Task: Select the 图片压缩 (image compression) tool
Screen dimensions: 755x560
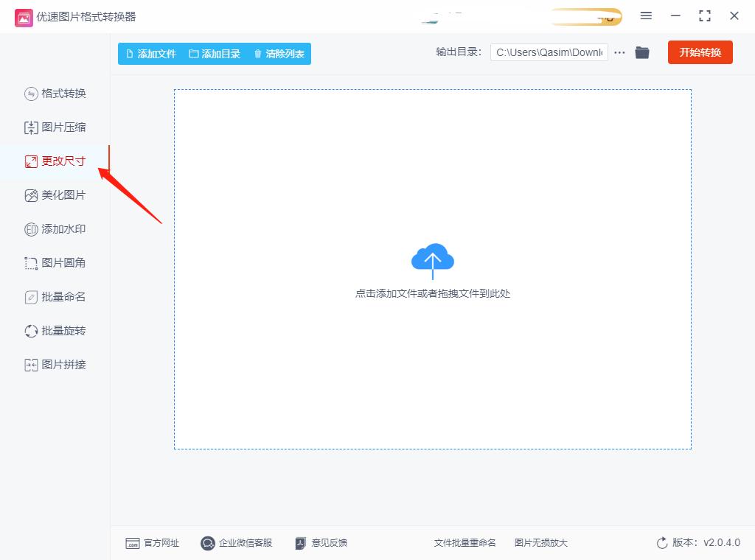Action: click(x=55, y=127)
